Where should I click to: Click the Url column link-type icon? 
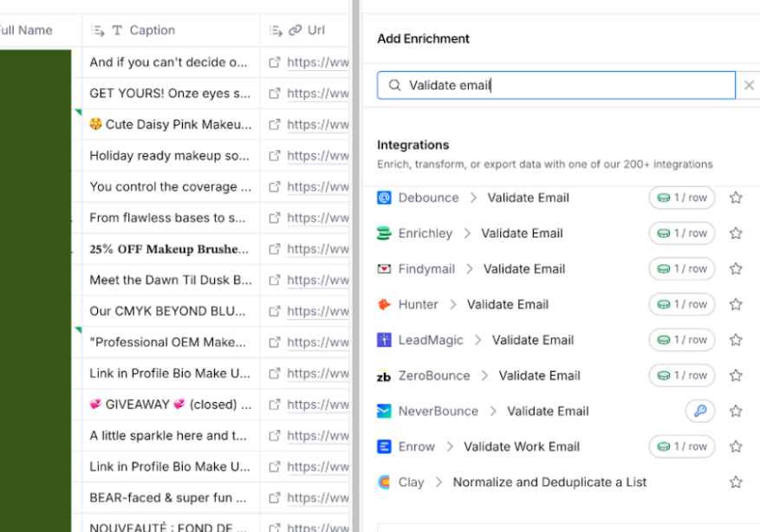point(296,30)
